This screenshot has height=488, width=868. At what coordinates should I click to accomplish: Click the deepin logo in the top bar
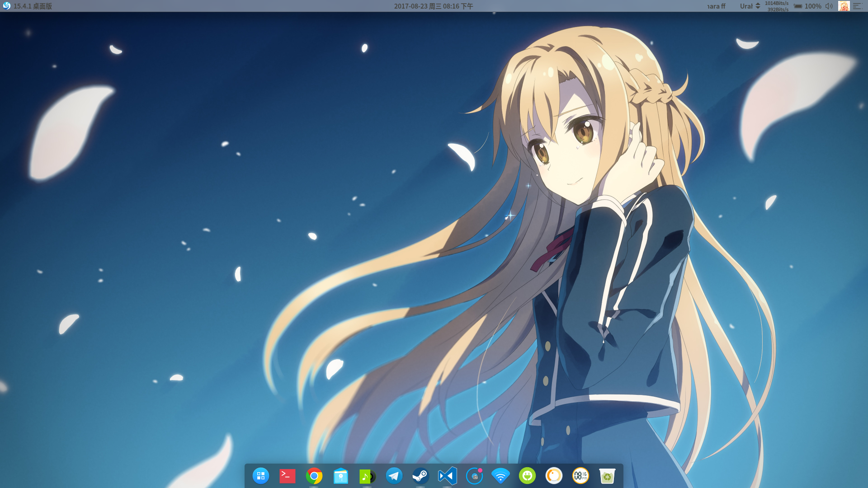6,6
